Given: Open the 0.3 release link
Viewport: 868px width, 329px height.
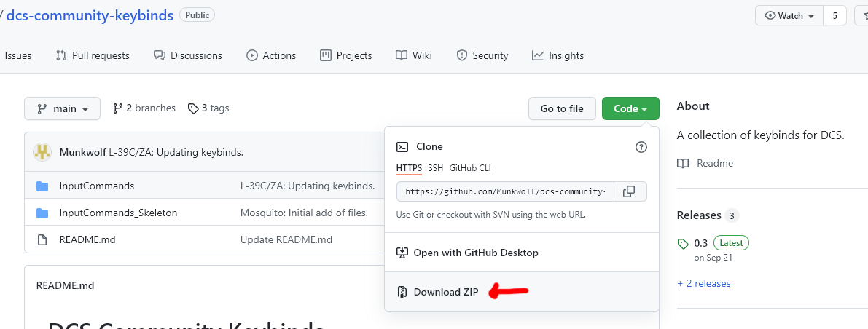Looking at the screenshot, I should [x=701, y=242].
